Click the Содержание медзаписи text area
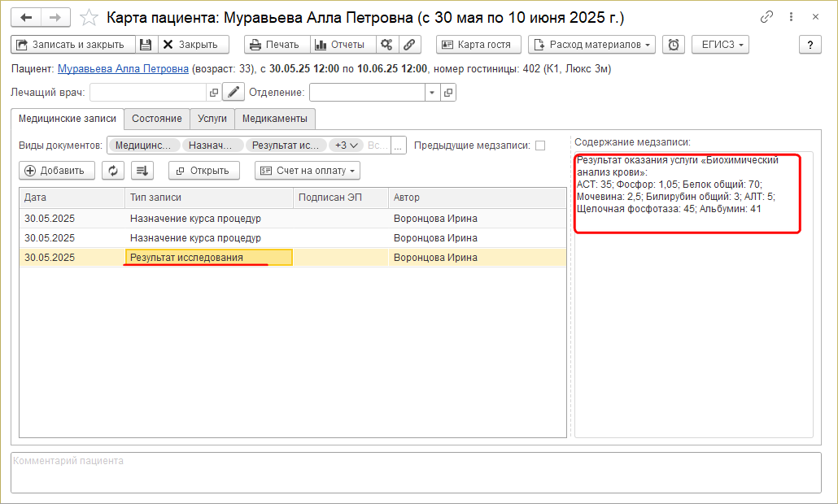The width and height of the screenshot is (838, 504). [694, 295]
